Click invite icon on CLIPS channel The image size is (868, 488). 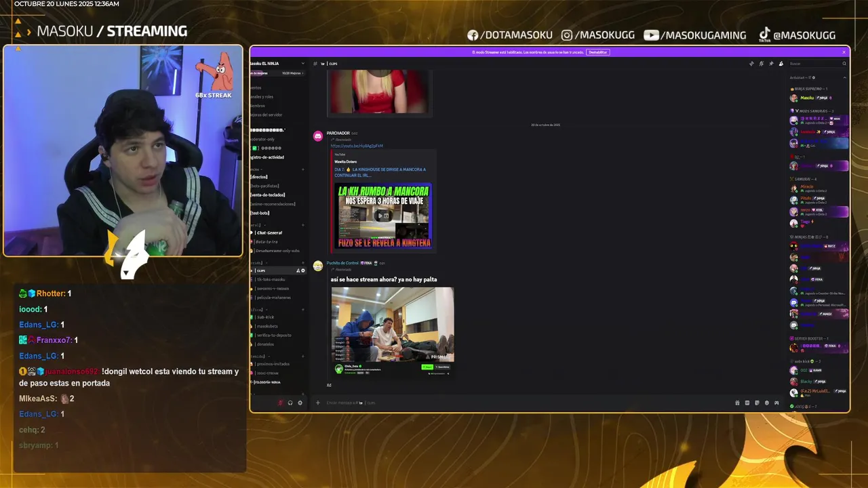coord(298,270)
